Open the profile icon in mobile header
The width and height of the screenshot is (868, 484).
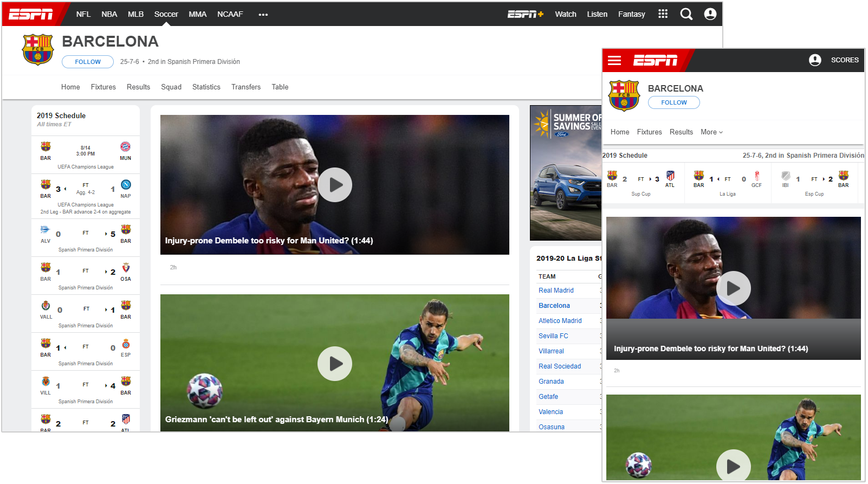815,60
